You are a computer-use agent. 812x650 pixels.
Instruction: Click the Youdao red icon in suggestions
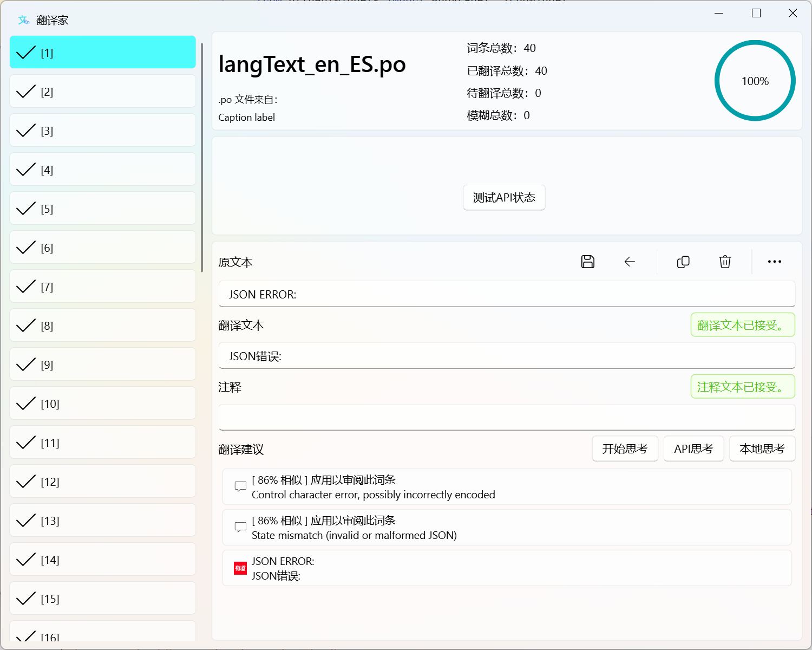tap(240, 568)
